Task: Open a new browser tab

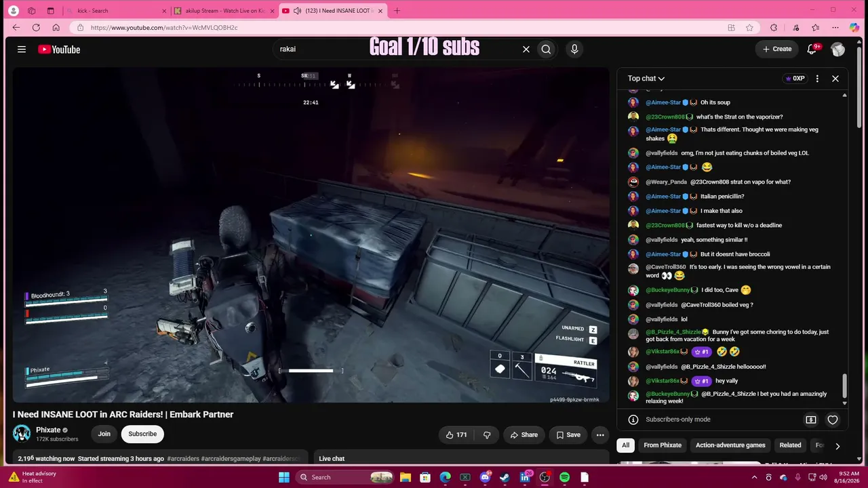Action: pyautogui.click(x=397, y=11)
